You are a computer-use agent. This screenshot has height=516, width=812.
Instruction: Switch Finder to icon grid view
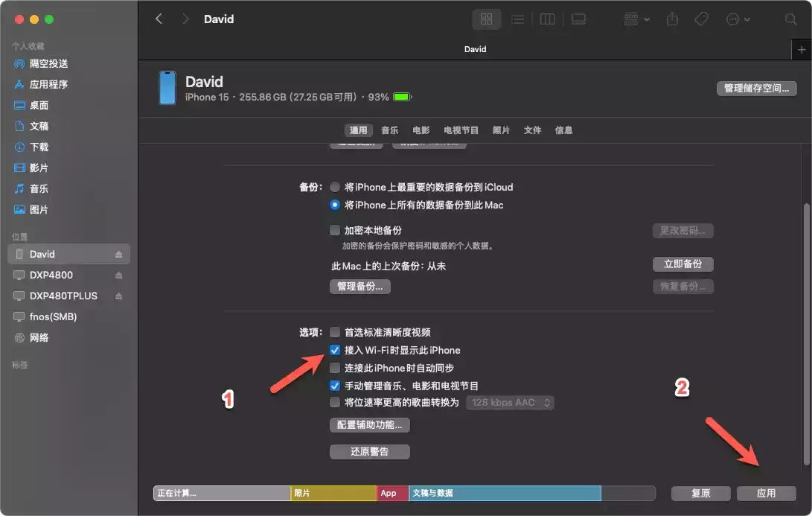pyautogui.click(x=486, y=19)
